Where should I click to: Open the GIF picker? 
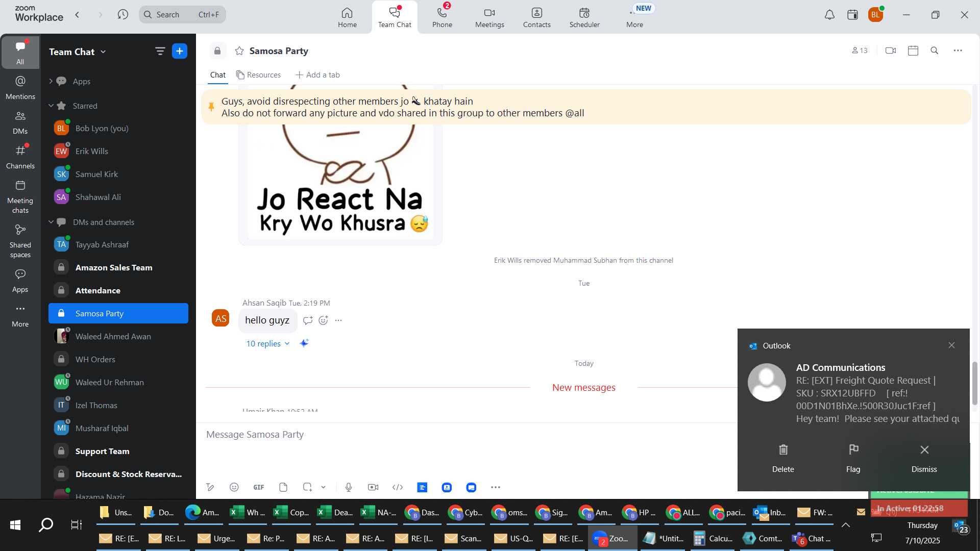259,487
